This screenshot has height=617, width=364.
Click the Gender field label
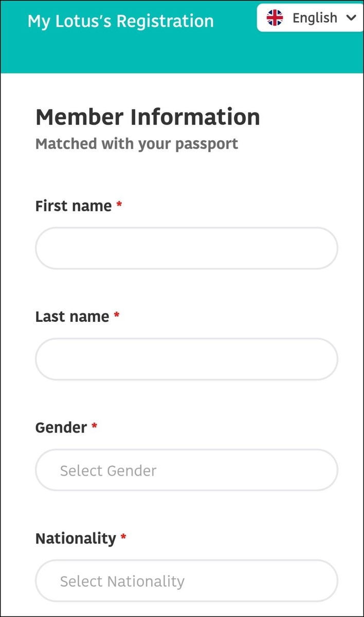(x=61, y=427)
